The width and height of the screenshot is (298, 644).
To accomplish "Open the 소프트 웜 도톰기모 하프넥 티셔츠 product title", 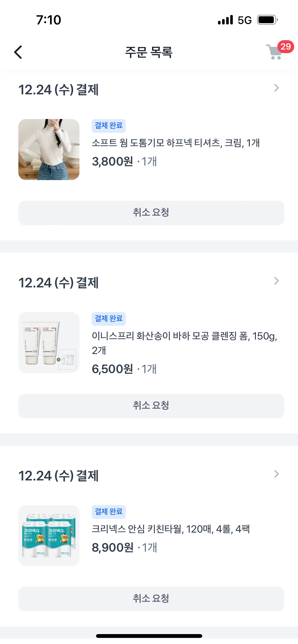I will (x=175, y=143).
